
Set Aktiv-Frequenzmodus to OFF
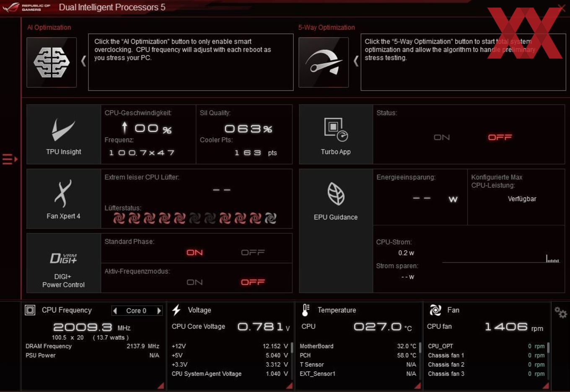[x=253, y=282]
